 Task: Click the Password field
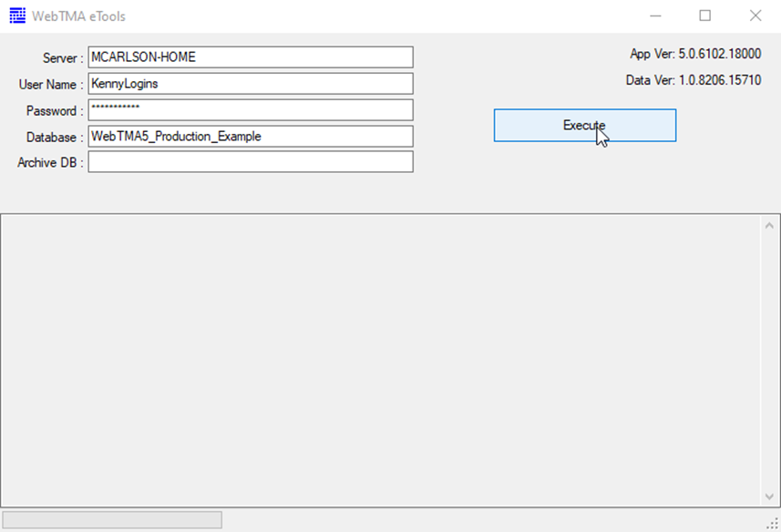pos(249,109)
